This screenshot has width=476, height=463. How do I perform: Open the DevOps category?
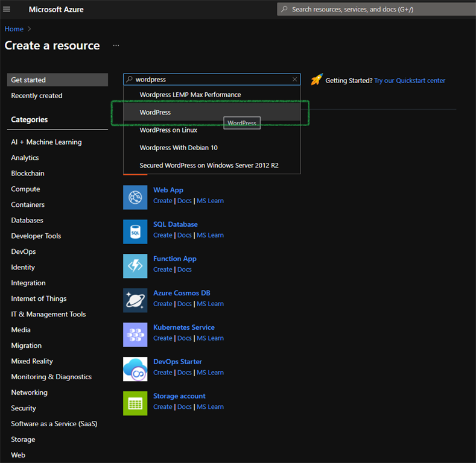pyautogui.click(x=24, y=251)
